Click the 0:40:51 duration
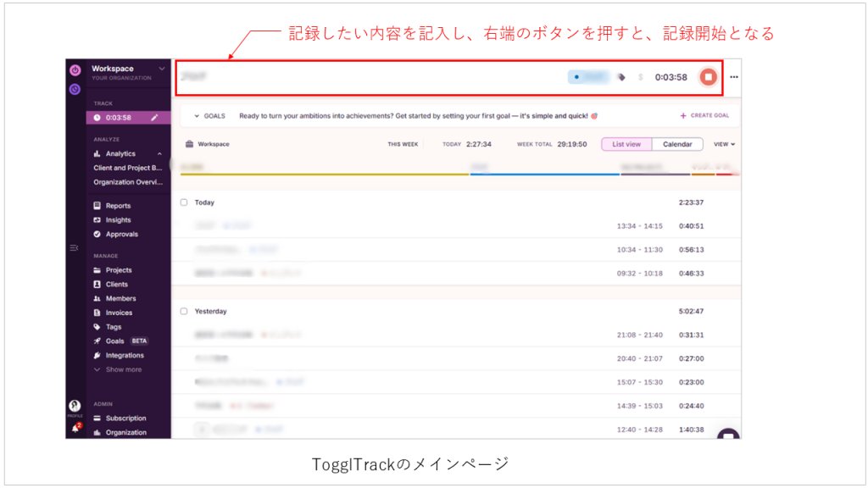The width and height of the screenshot is (868, 488). click(x=692, y=225)
